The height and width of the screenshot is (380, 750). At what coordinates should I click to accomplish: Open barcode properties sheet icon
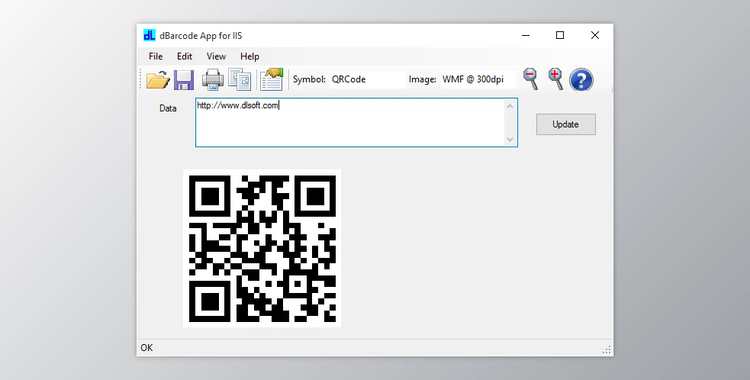tap(272, 79)
